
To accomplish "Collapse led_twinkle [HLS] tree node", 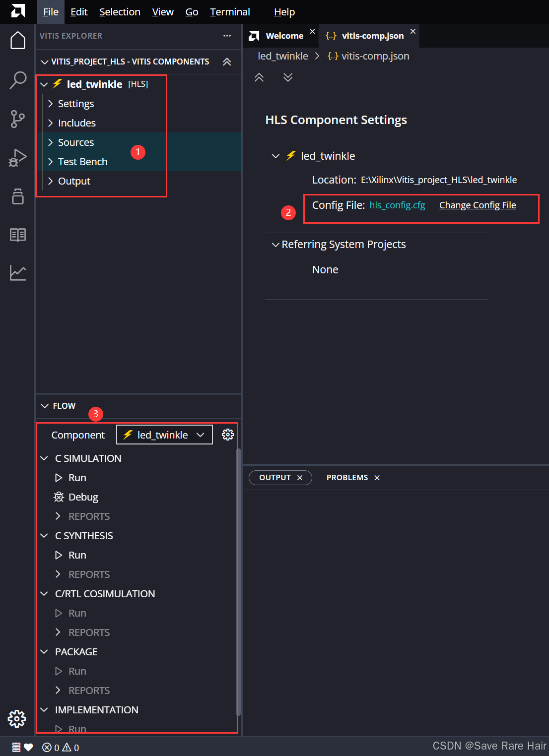I will coord(44,84).
